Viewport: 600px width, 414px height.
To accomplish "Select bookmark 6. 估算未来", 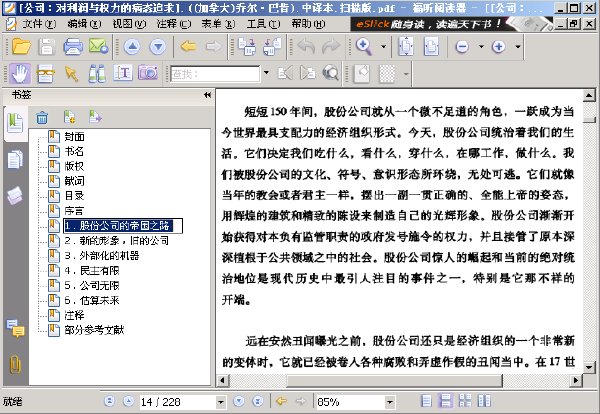I will (x=92, y=300).
